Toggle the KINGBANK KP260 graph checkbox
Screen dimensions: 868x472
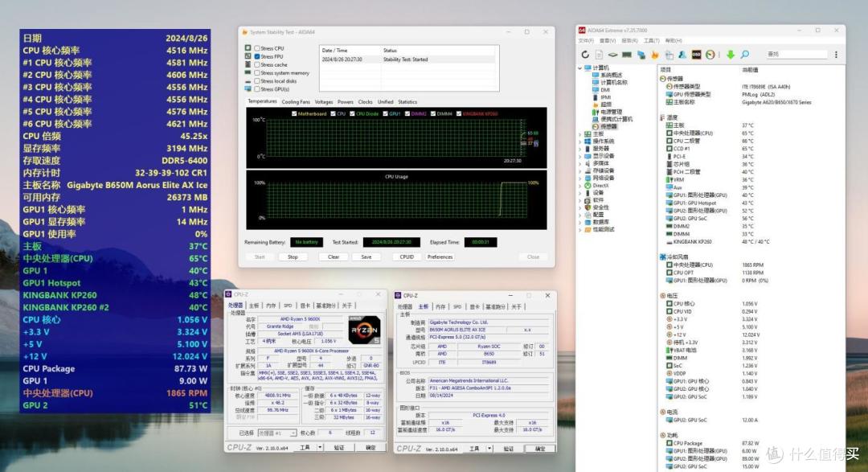[x=458, y=113]
